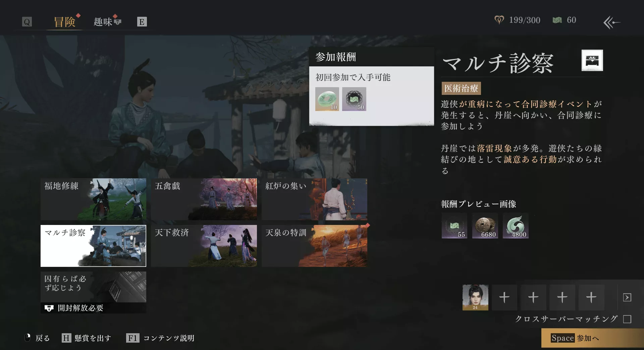Image resolution: width=644 pixels, height=350 pixels.
Task: Click an empty teammate plus slot
Action: [504, 297]
